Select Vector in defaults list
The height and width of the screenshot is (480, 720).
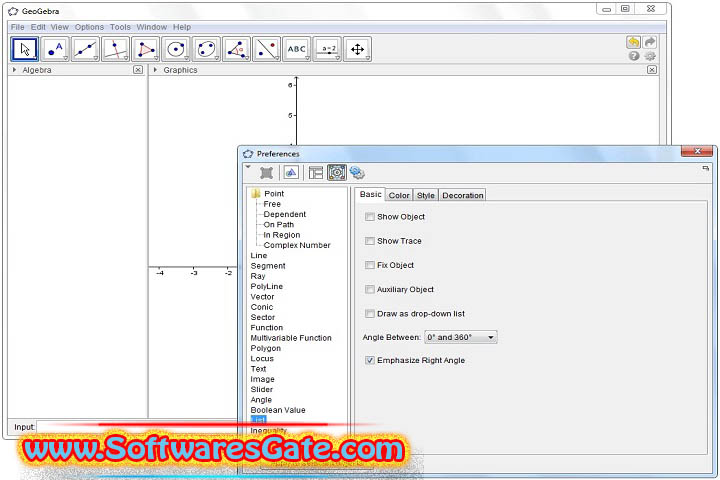tap(262, 297)
